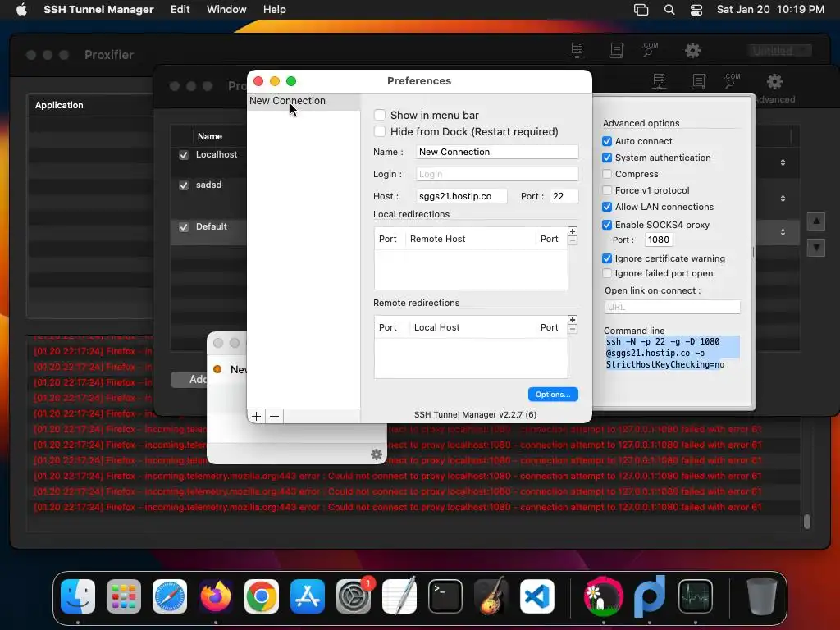Open Launchpad from the Dock

pyautogui.click(x=124, y=596)
